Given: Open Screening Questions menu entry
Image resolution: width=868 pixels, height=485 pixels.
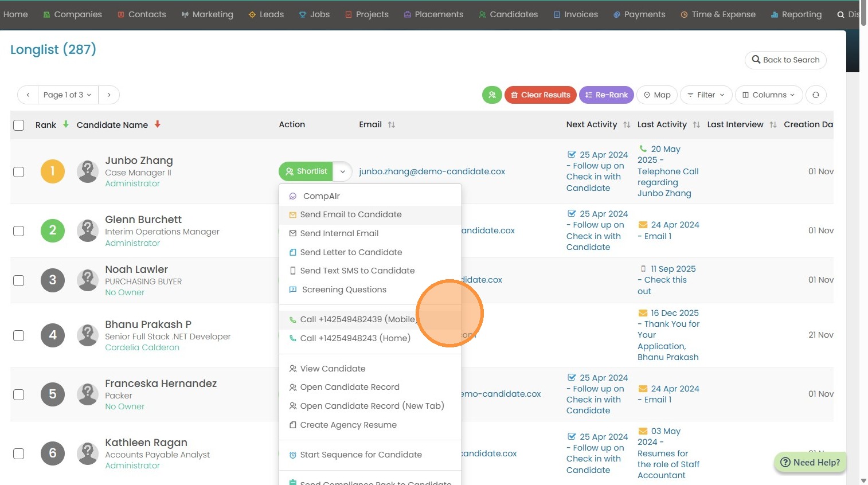Looking at the screenshot, I should click(370, 290).
